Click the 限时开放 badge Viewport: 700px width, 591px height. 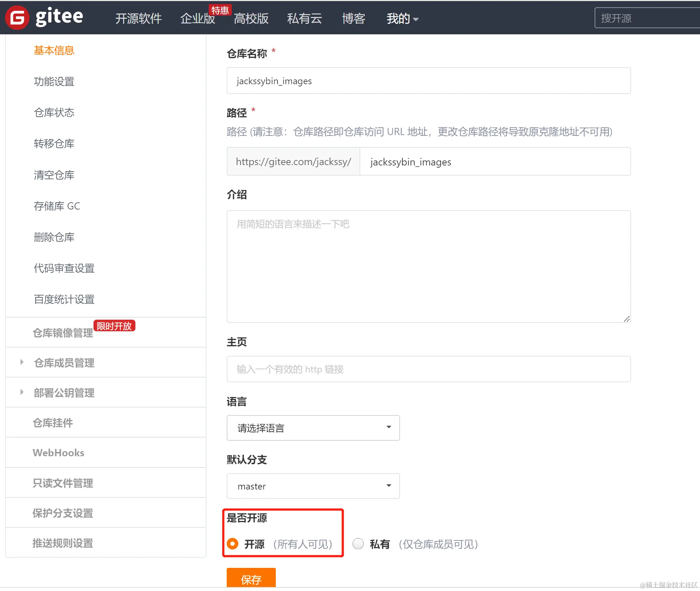[114, 326]
